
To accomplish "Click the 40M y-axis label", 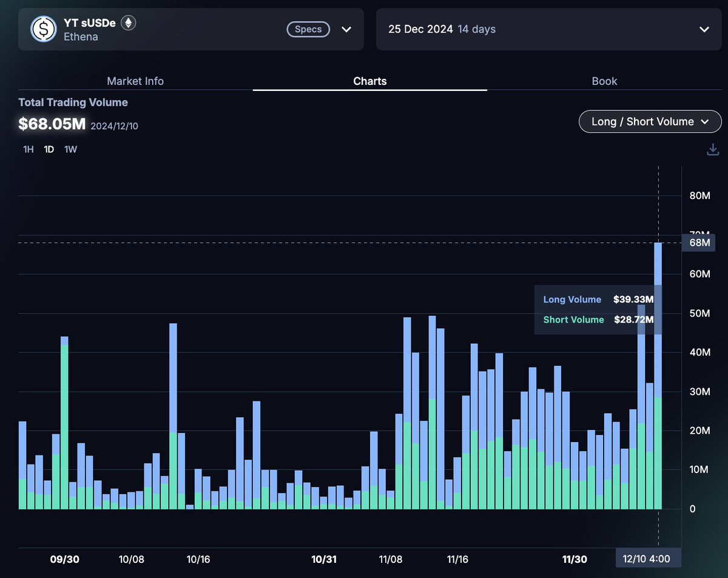I will (x=699, y=352).
